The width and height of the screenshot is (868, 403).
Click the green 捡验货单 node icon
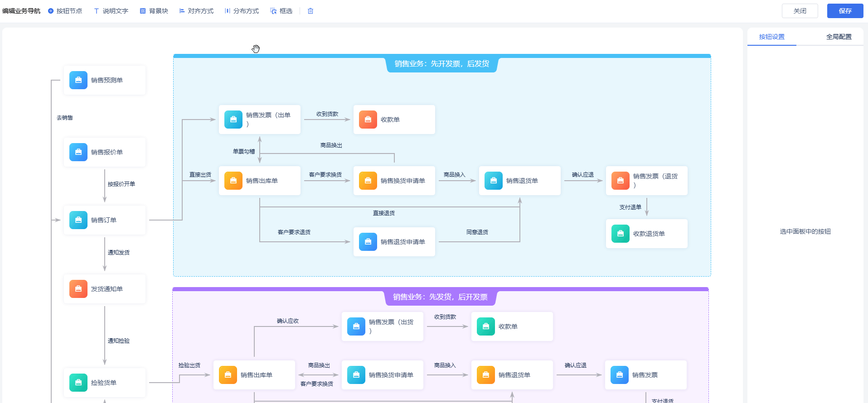[78, 383]
